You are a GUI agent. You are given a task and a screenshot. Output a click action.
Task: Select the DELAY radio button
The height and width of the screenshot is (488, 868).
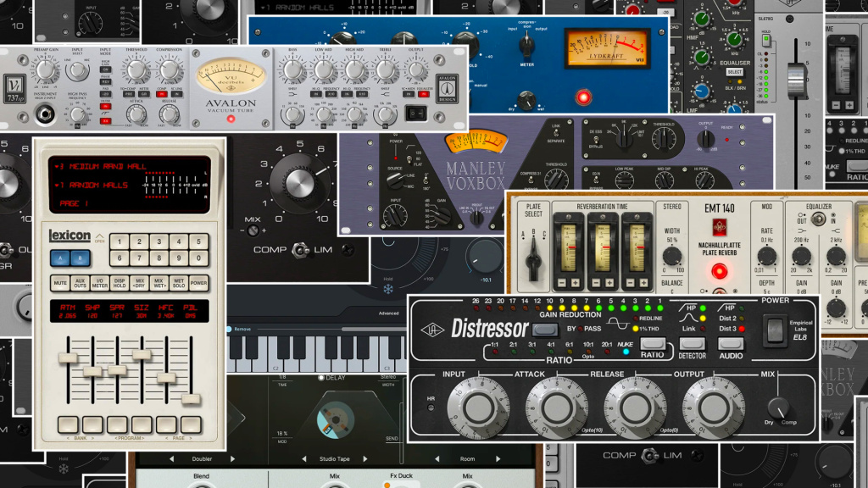[x=321, y=378]
